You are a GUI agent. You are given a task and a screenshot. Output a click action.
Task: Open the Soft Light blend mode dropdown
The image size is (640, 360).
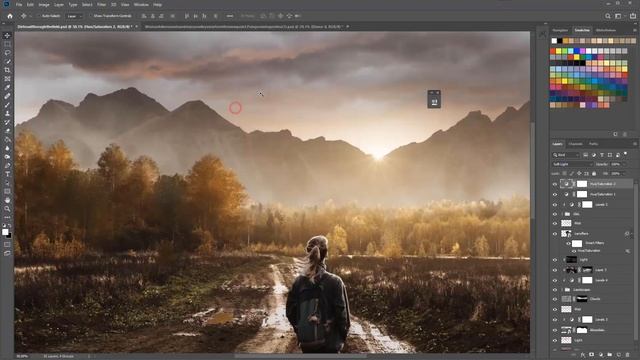coord(572,164)
